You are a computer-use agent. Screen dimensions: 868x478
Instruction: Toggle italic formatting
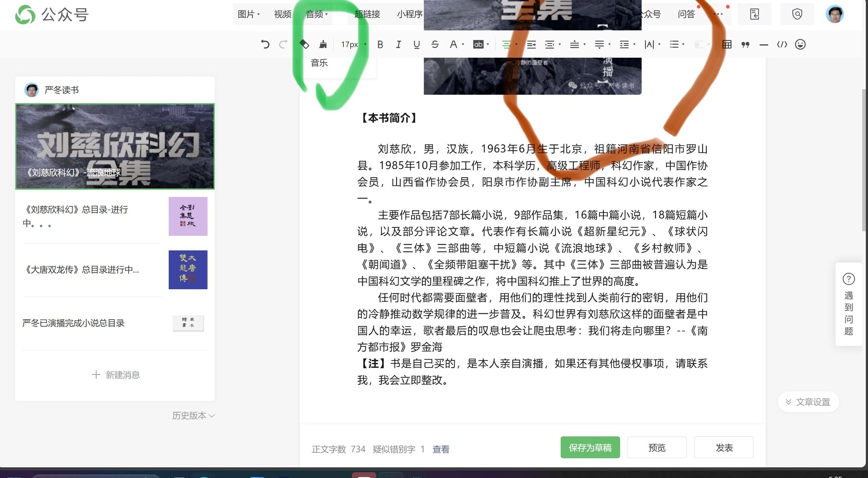pyautogui.click(x=398, y=44)
